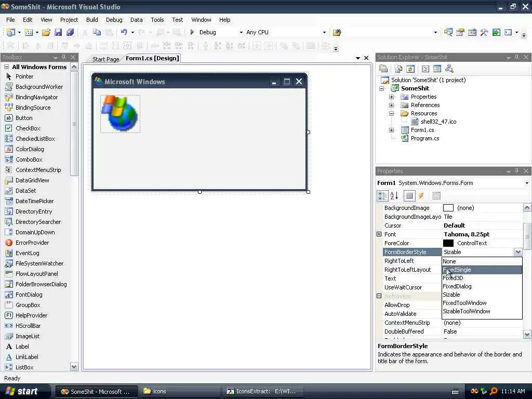Open the FormBorderStyle dropdown arrow

pos(518,252)
